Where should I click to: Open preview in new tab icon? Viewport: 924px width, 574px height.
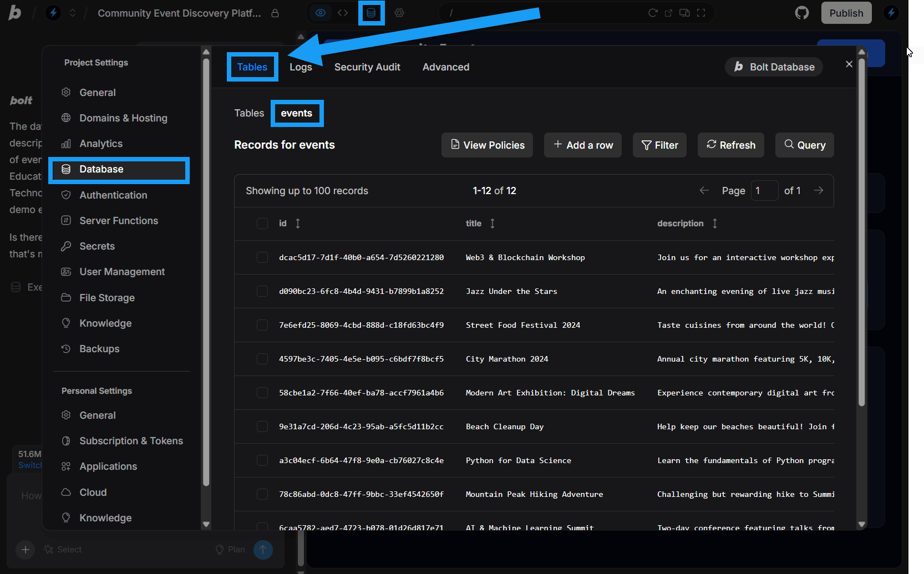coord(668,12)
